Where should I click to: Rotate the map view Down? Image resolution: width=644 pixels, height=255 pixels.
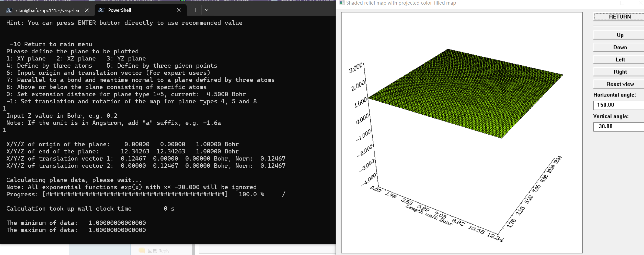click(x=619, y=47)
